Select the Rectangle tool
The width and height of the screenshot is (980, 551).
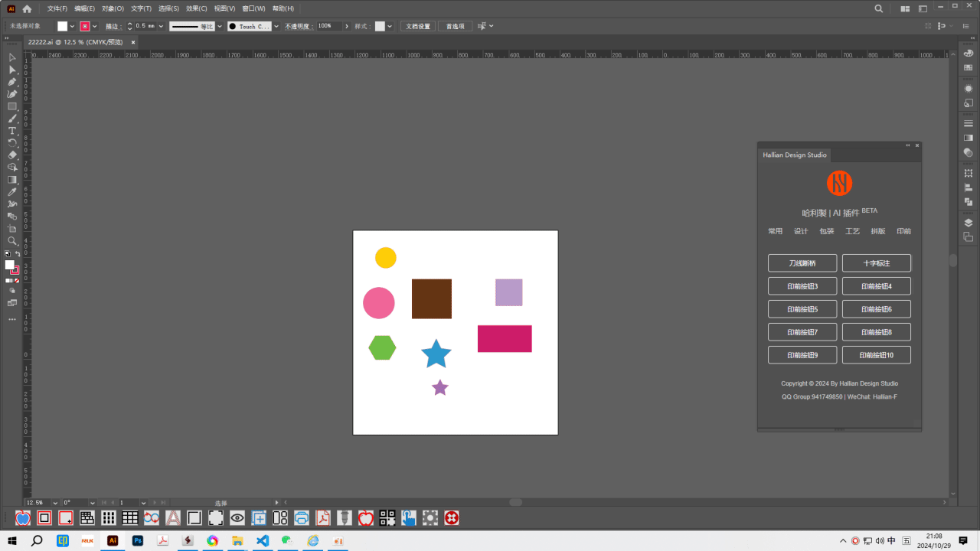[x=12, y=106]
